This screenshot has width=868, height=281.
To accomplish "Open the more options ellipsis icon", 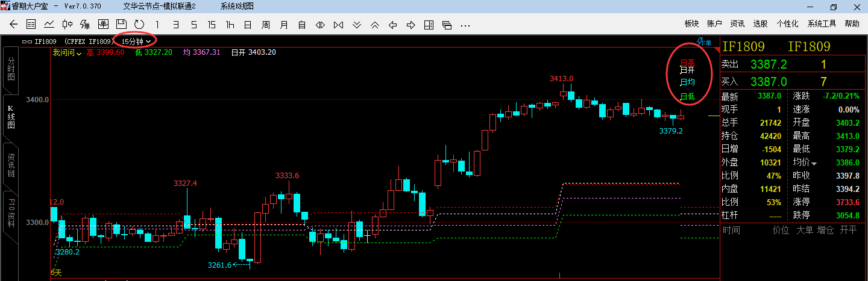I will [465, 25].
